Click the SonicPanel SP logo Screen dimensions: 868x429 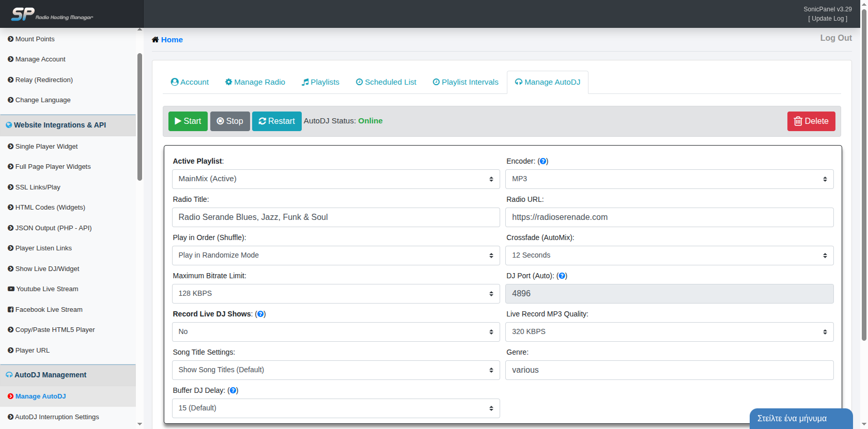(x=23, y=14)
